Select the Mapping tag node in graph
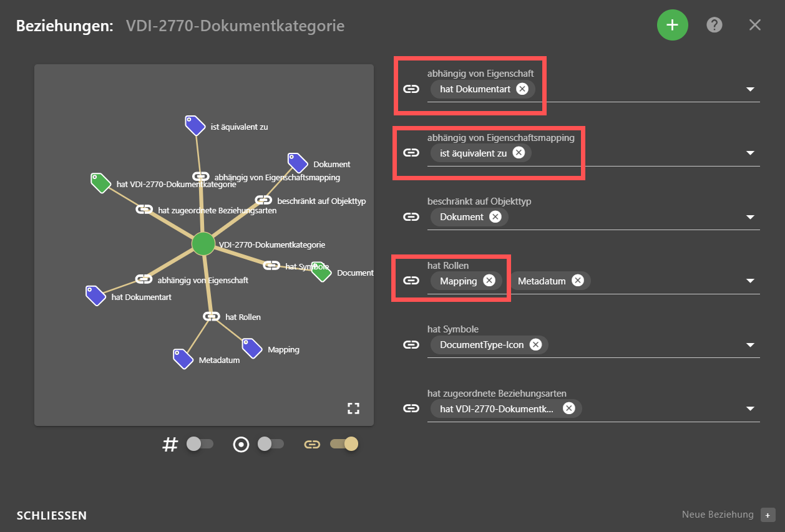The width and height of the screenshot is (785, 532). click(251, 348)
